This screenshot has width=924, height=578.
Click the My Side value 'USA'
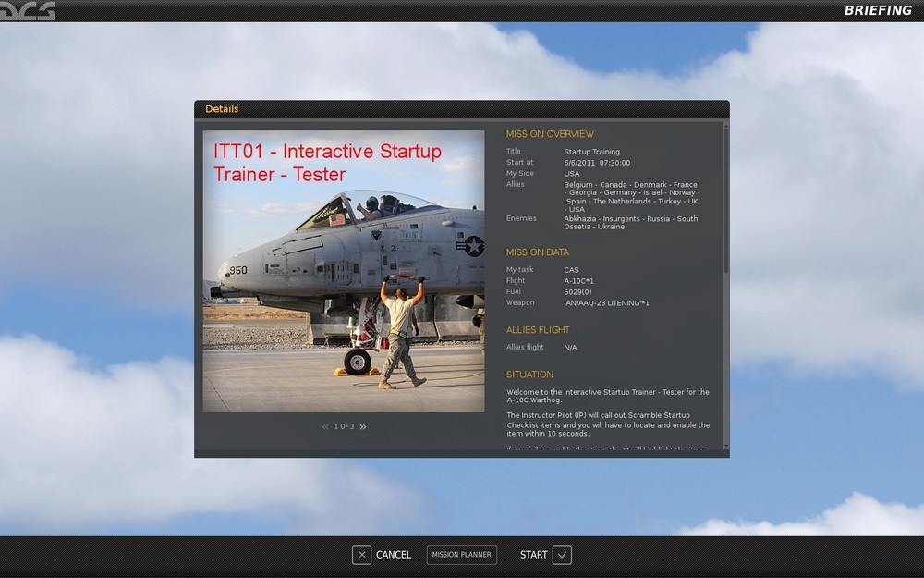(572, 174)
